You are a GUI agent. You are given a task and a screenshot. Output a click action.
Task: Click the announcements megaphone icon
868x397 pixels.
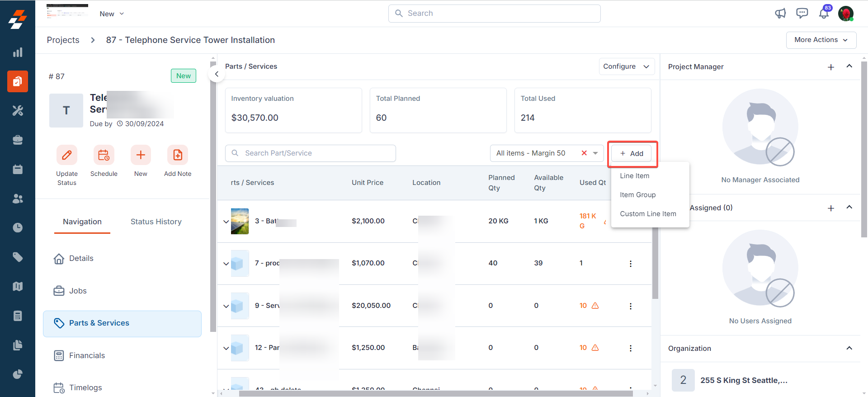click(780, 14)
